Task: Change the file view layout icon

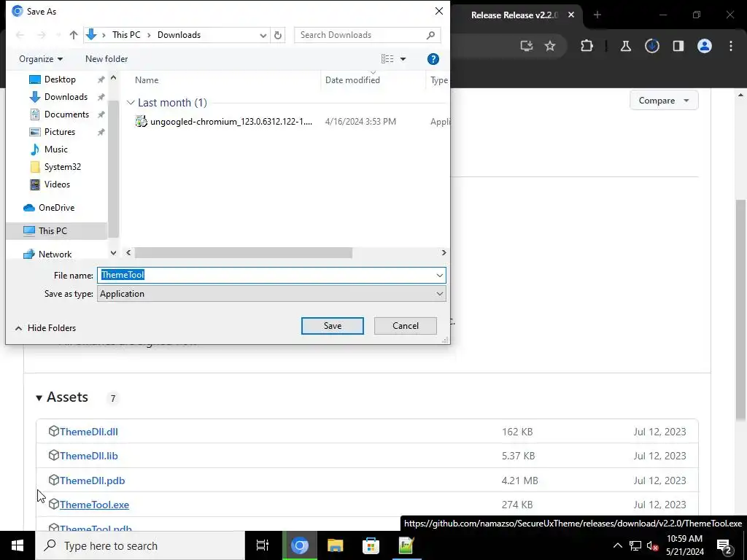Action: pyautogui.click(x=387, y=58)
